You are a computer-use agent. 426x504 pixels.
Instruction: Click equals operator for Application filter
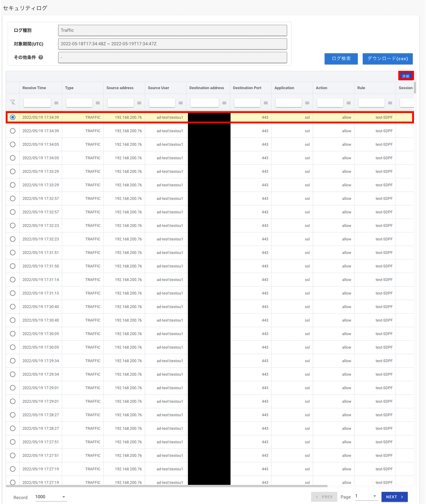coord(307,103)
